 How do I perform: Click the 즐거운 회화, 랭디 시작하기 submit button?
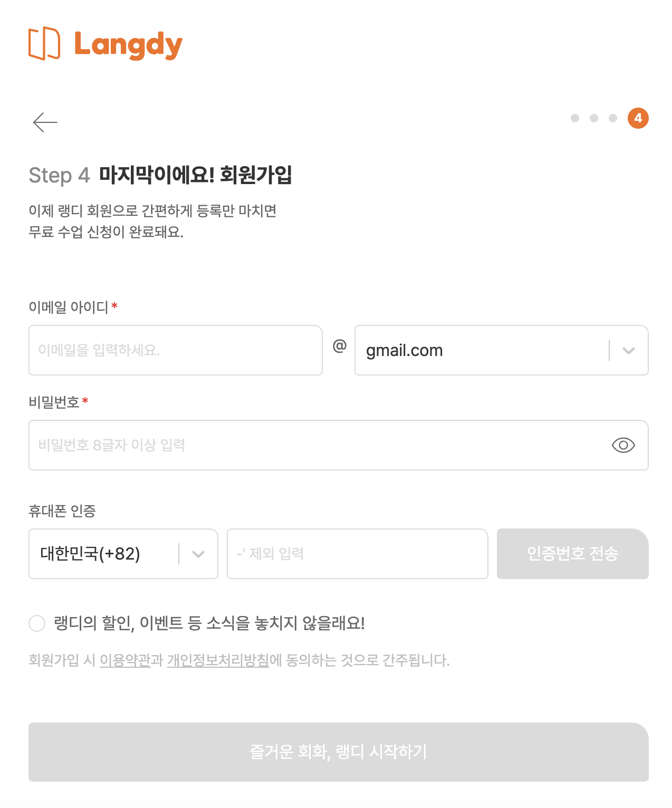tap(339, 753)
